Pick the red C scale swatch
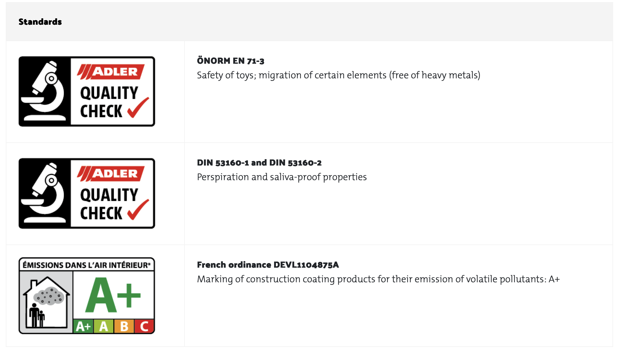Viewport: 636px width, 364px height. click(144, 327)
